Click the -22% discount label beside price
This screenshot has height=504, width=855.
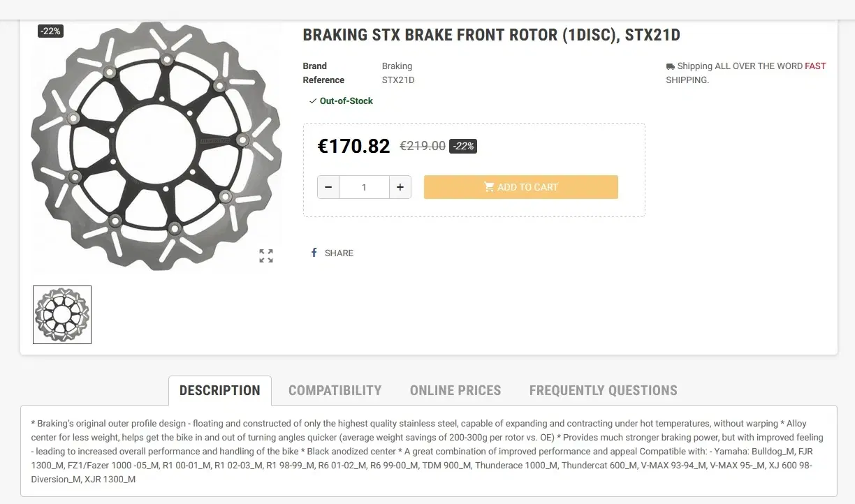tap(463, 146)
